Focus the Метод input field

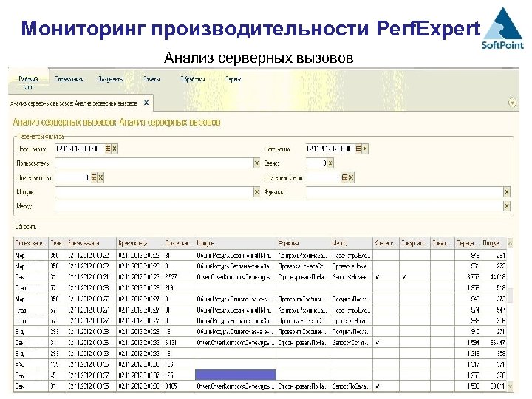279,206
